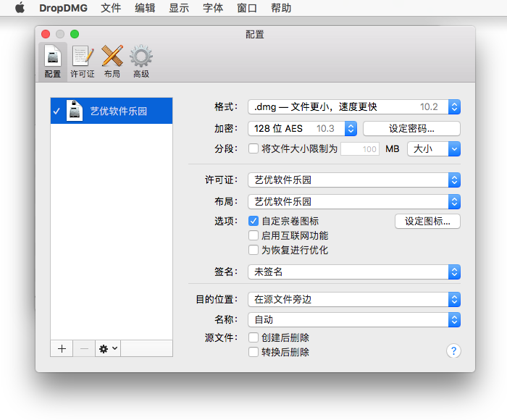Screen dimensions: 507x420
Task: Expand the 许可证 dropdown
Action: (354, 180)
